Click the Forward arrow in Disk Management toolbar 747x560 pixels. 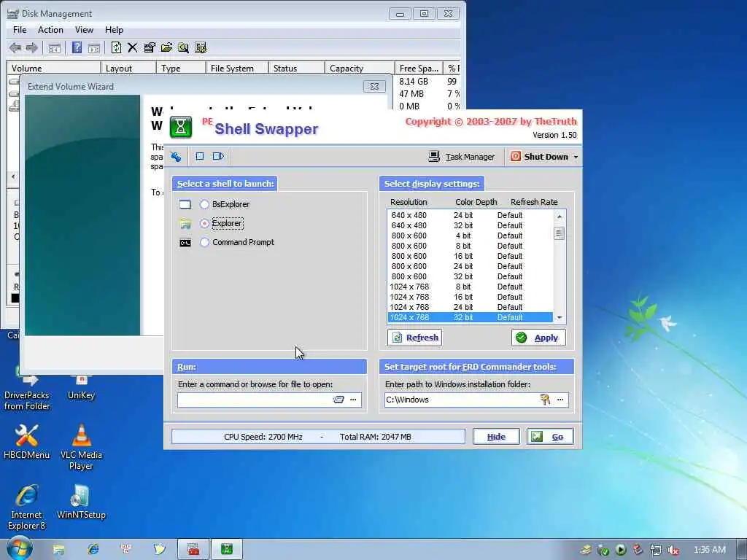(31, 47)
